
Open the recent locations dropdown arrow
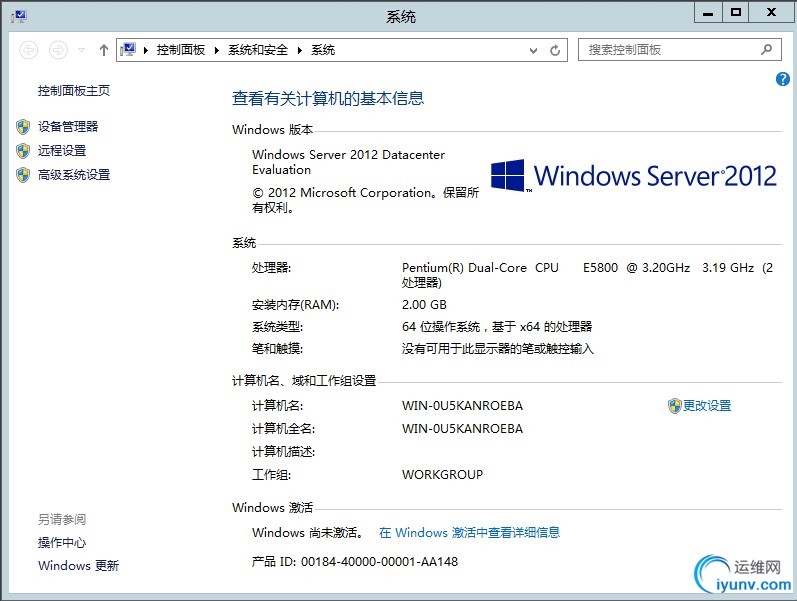[81, 50]
